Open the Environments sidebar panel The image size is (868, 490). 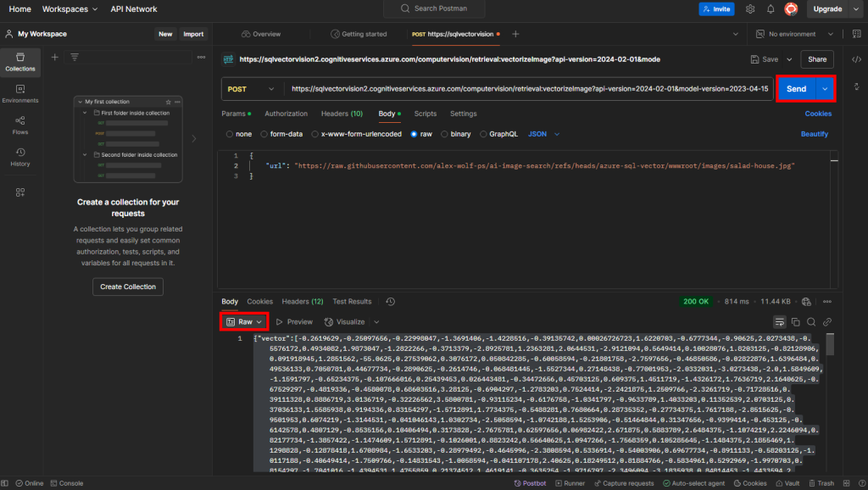pyautogui.click(x=20, y=93)
